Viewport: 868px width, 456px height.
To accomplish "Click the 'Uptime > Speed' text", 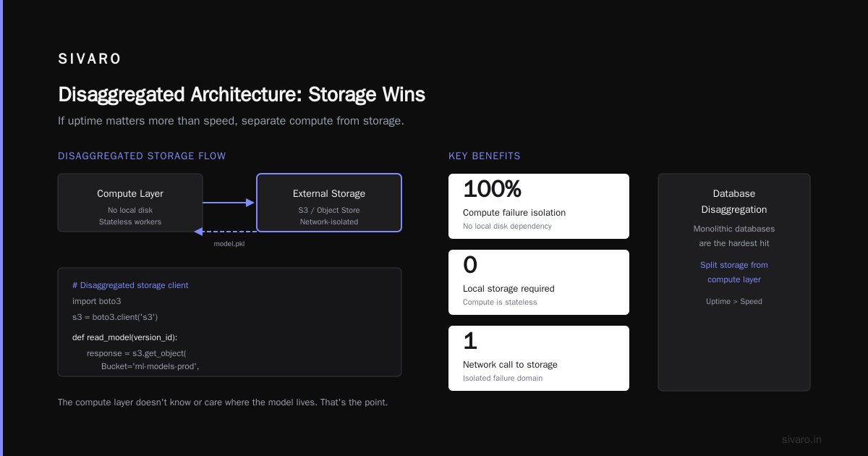I will tap(734, 301).
